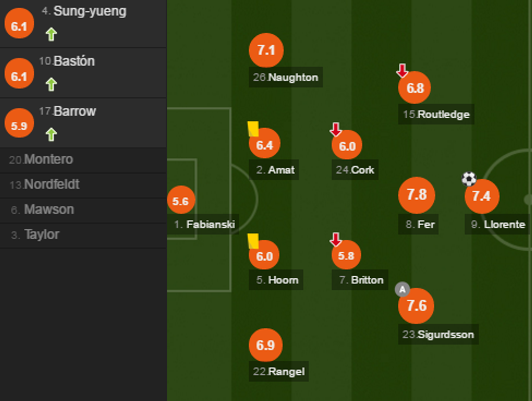
Task: Click the assist badge on Sigurdsson
Action: [x=402, y=289]
